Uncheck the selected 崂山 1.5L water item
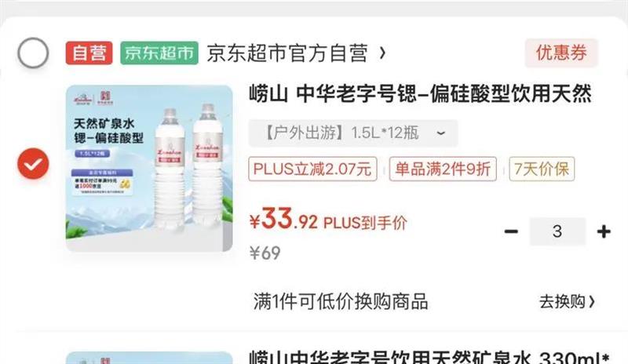Screen dimensions: 628x364 [x=33, y=164]
